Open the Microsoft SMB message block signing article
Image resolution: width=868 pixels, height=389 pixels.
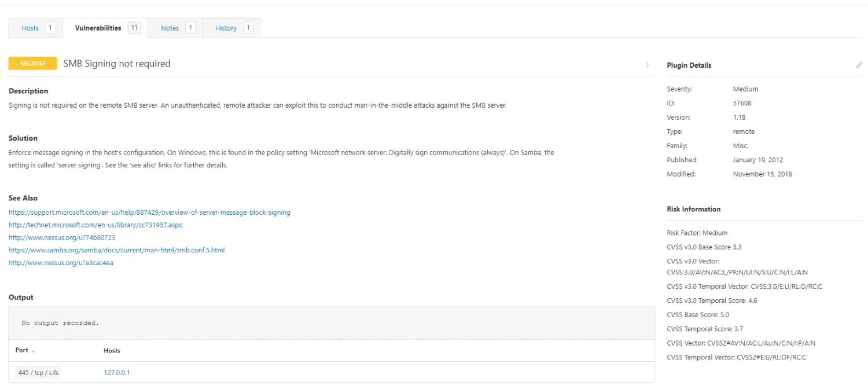(149, 212)
